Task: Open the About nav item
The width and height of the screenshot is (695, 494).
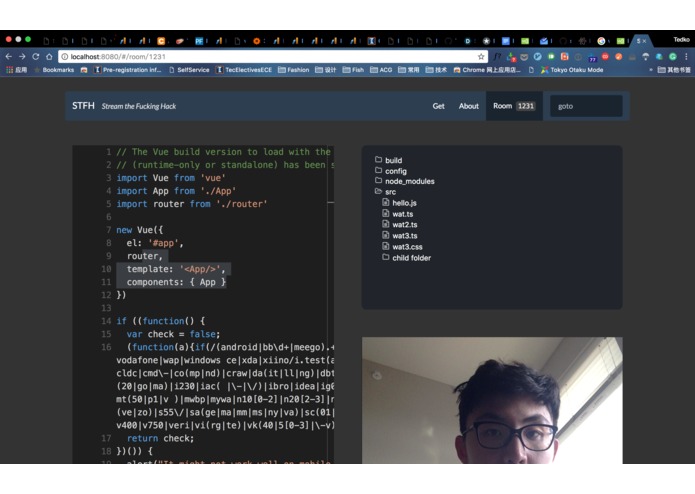Action: (x=469, y=106)
